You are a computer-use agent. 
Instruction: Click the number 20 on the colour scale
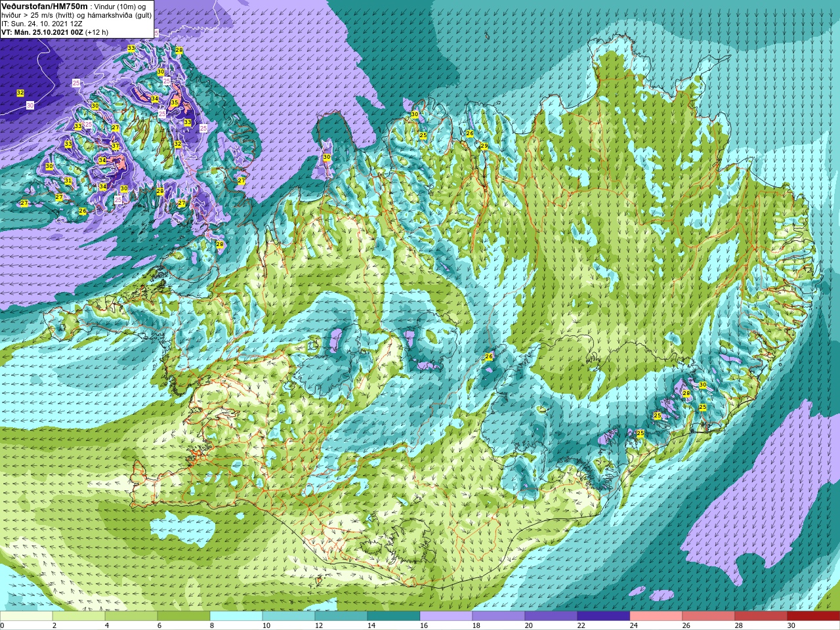pyautogui.click(x=528, y=625)
